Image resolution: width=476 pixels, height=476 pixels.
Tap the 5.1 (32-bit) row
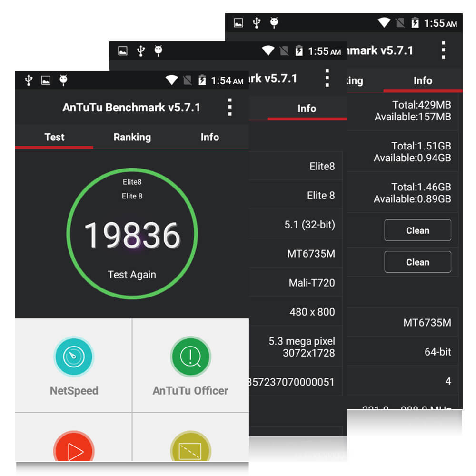296,224
